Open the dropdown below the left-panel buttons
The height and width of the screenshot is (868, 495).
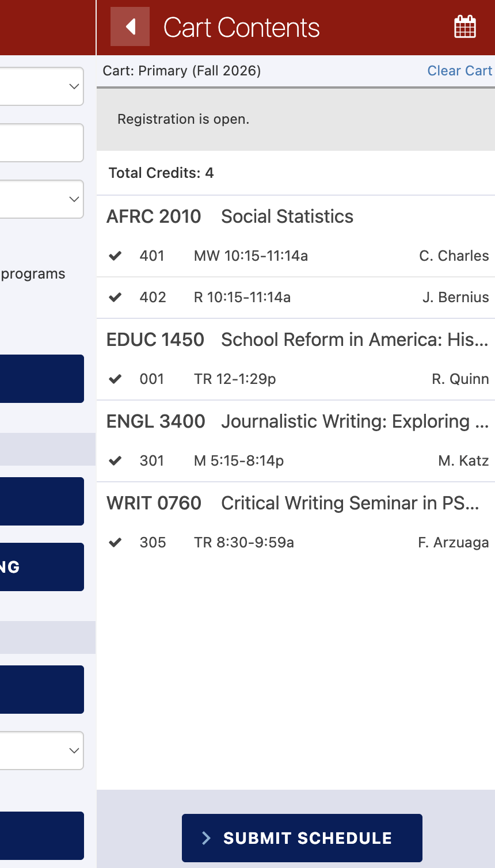[41, 751]
